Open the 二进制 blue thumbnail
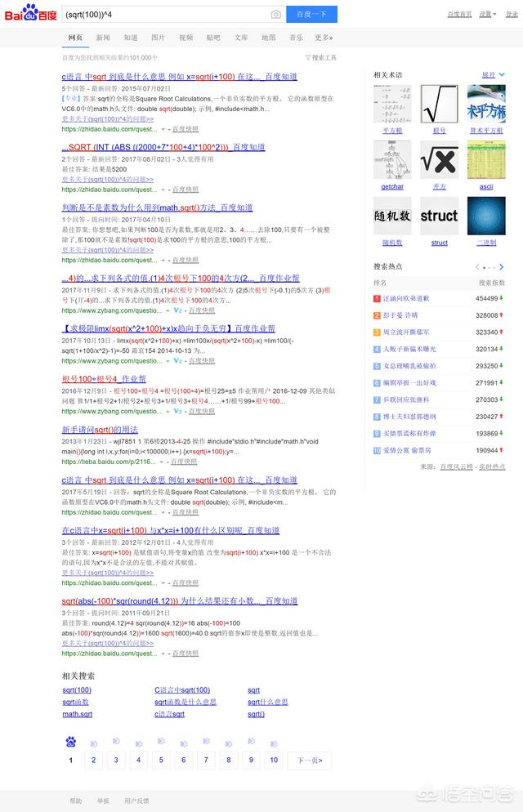The image size is (523, 812). [x=486, y=216]
